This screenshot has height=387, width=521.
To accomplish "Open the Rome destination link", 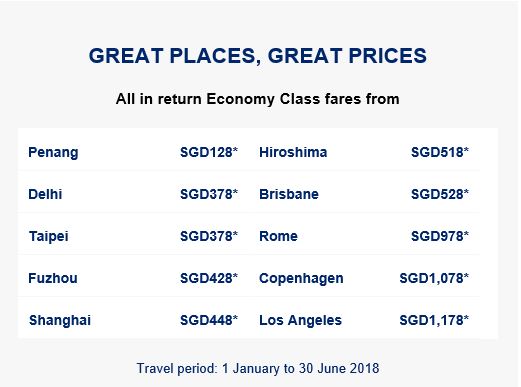I will (278, 236).
